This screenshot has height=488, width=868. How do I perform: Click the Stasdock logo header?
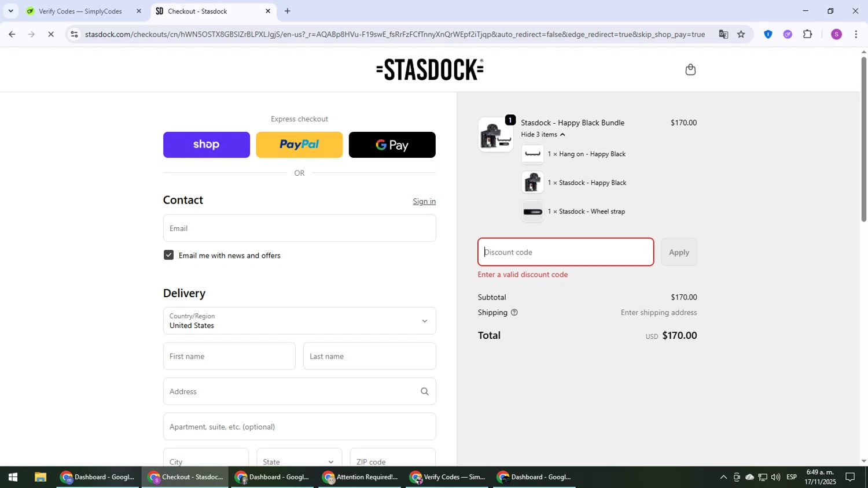(430, 69)
